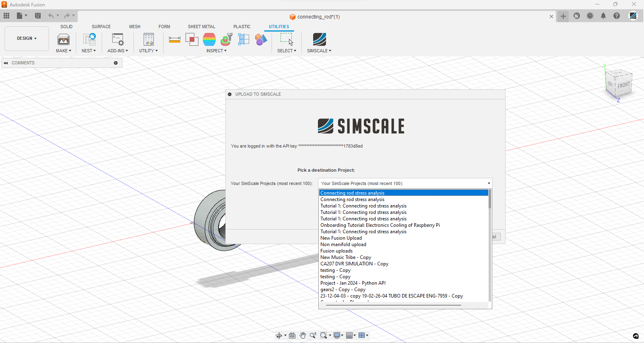Open the SimScale Projects combo box

[405, 183]
